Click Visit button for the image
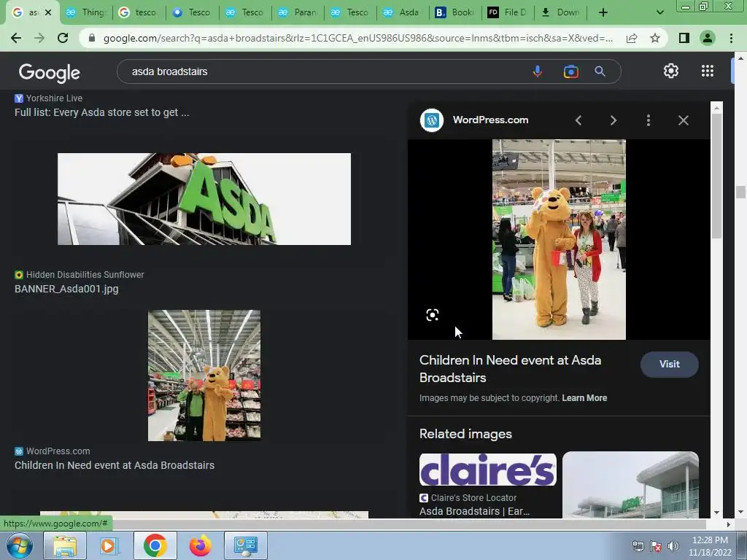This screenshot has width=747, height=560. click(670, 365)
